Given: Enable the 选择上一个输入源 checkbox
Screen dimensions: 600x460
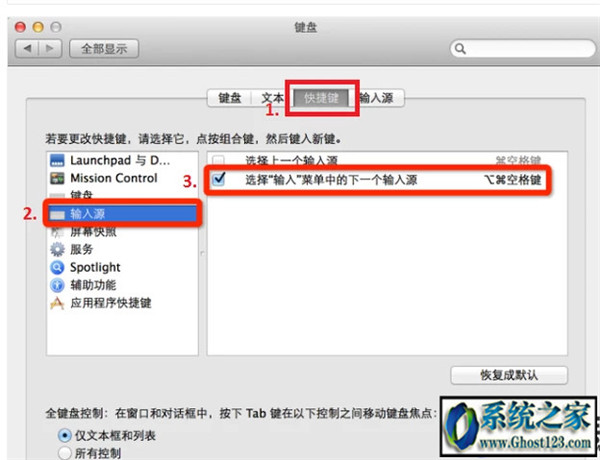Looking at the screenshot, I should (x=218, y=160).
